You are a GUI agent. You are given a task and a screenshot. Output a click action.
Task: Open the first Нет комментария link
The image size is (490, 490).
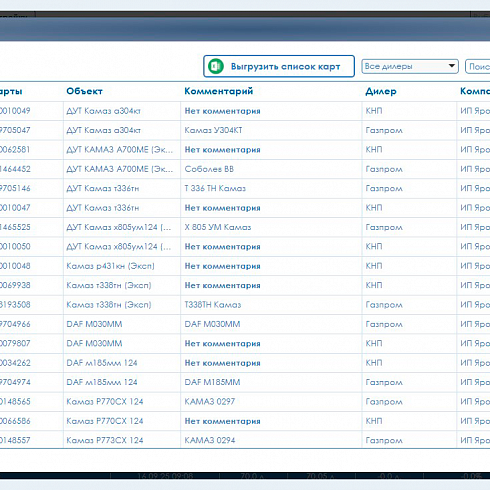pos(222,111)
